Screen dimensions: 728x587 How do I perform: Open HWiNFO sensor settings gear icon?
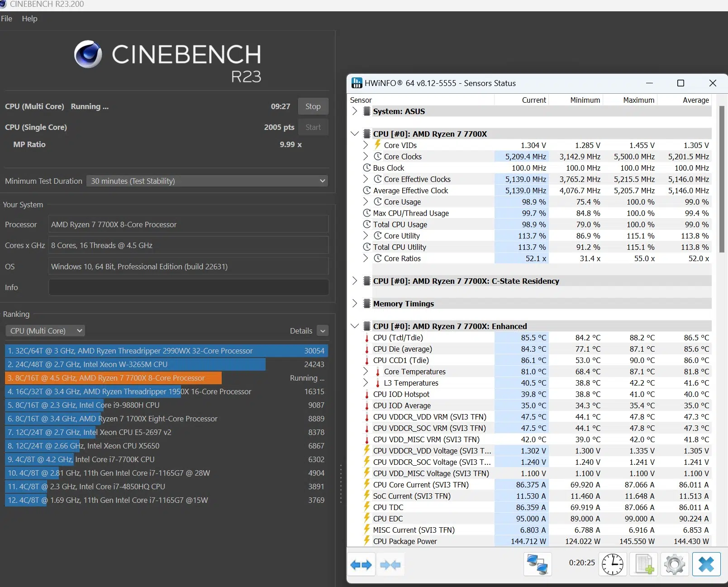point(675,564)
